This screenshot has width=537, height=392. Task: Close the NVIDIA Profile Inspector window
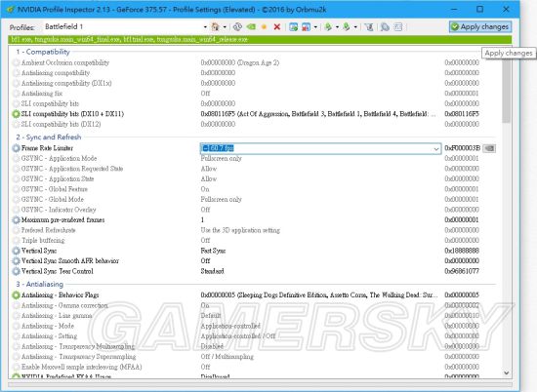(506, 9)
